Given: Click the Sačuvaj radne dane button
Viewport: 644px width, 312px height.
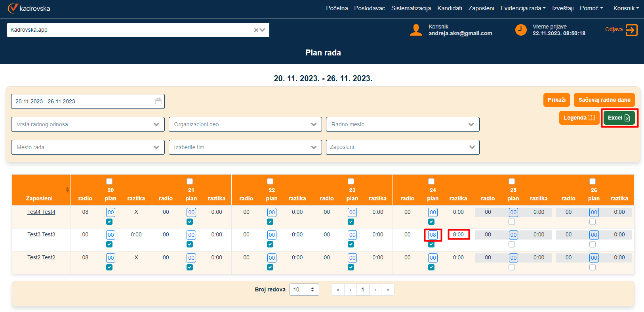Looking at the screenshot, I should pos(604,100).
